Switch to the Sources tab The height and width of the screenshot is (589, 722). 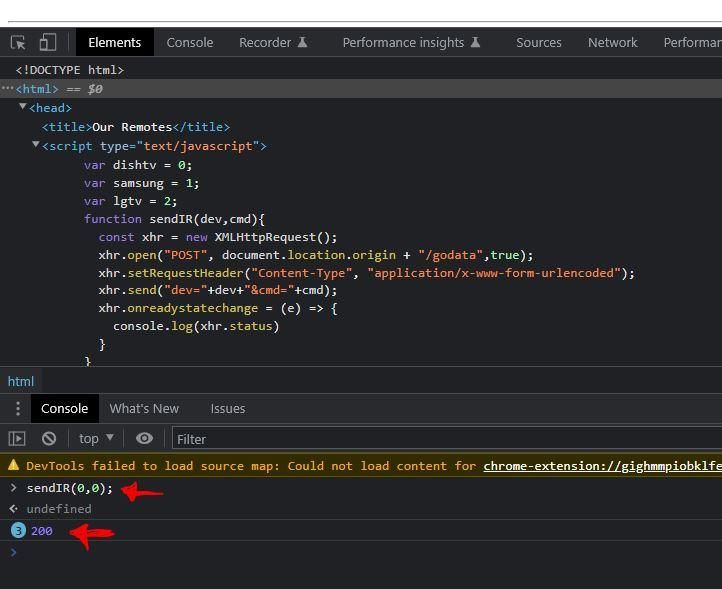538,42
